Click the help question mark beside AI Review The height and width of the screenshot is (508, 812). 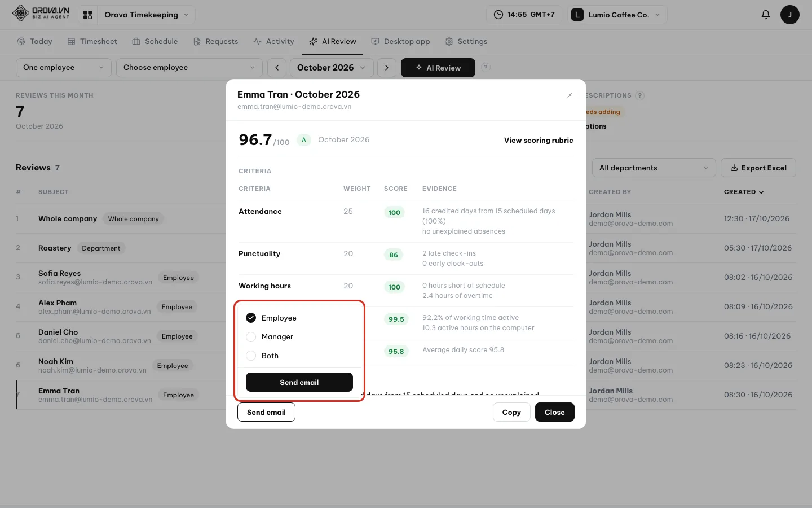tap(486, 67)
